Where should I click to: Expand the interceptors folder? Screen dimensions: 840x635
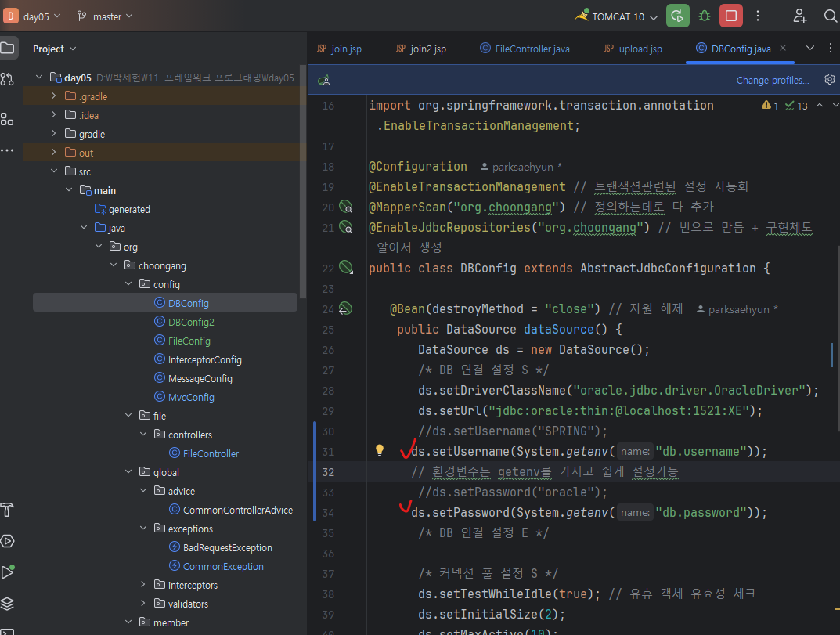click(x=142, y=585)
